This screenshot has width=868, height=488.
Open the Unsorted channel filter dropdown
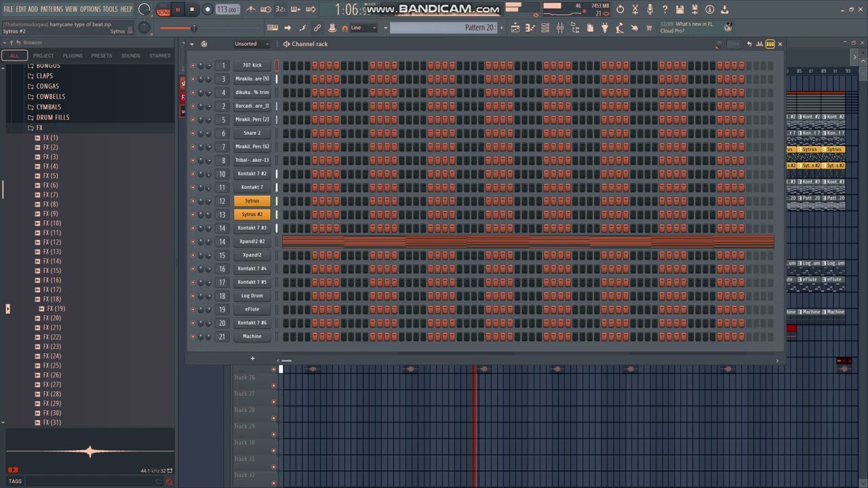[251, 44]
